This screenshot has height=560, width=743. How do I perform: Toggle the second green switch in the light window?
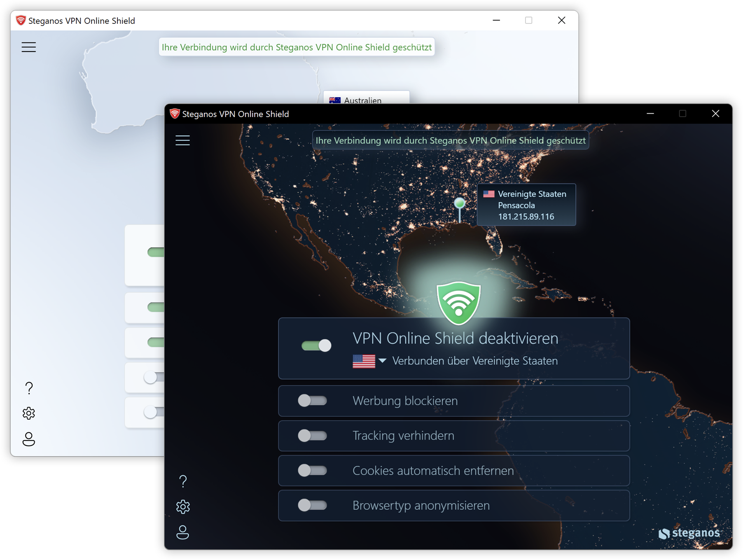coord(156,307)
